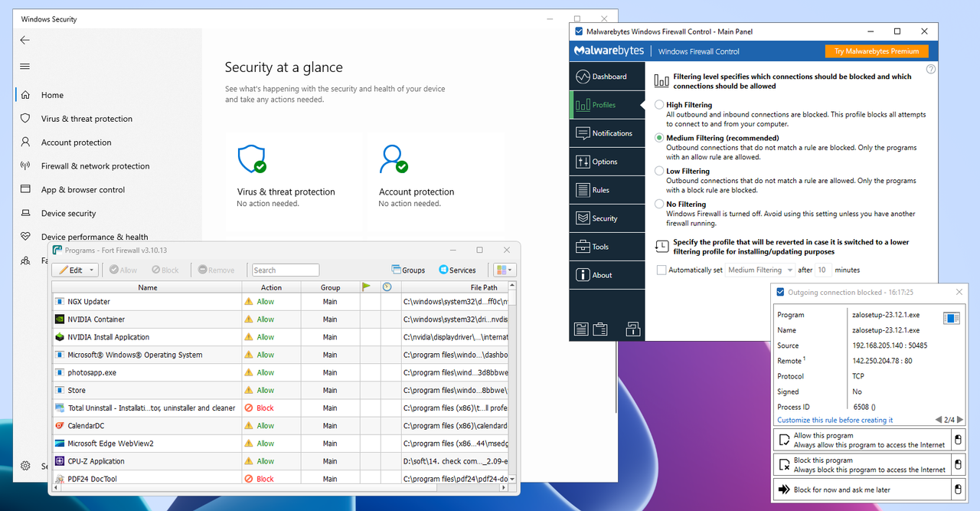Select Low Filtering profile
980x511 pixels.
coord(660,171)
